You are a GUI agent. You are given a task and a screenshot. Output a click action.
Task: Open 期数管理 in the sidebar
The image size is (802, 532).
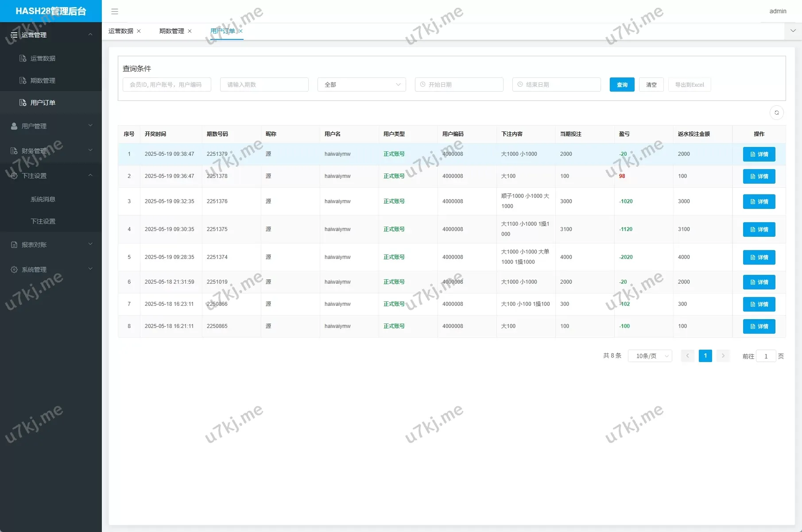pos(43,81)
